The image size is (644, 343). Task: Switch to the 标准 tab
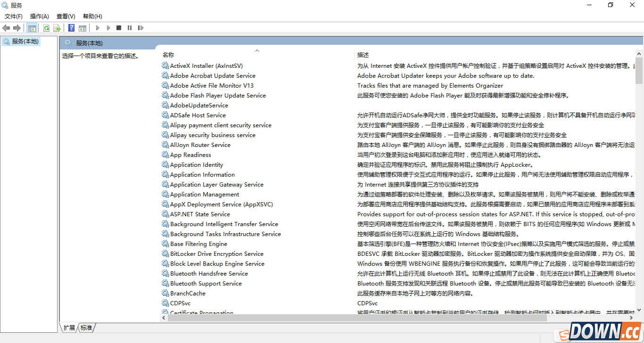coord(86,327)
